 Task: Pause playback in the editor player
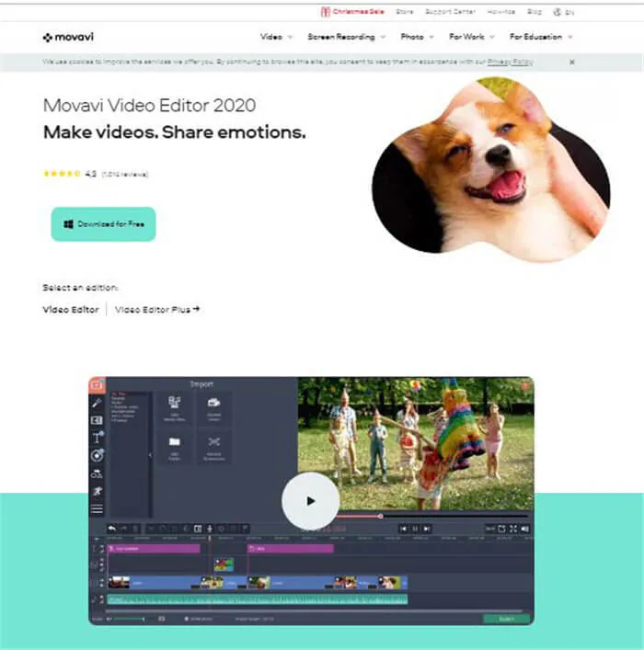pos(415,529)
